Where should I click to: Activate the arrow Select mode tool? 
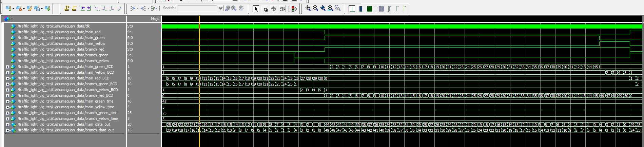point(256,8)
